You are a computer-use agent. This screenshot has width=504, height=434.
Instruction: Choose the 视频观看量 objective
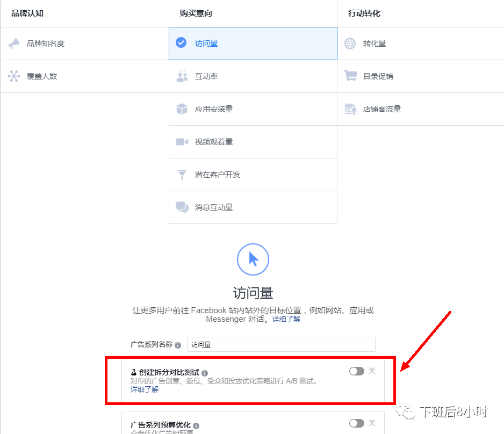(253, 142)
